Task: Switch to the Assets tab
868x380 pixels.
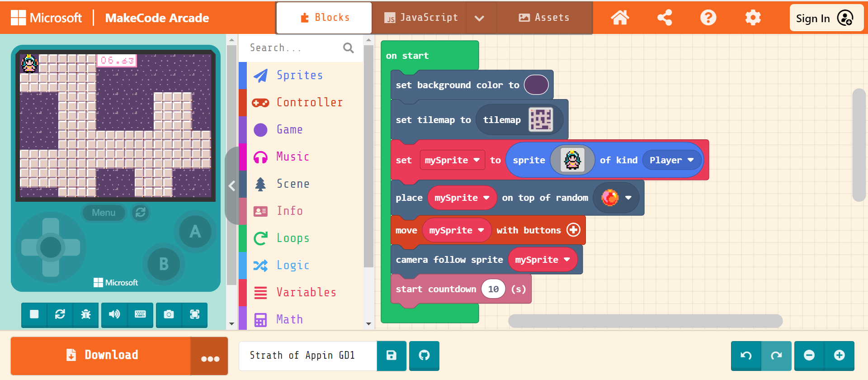Action: coord(544,18)
